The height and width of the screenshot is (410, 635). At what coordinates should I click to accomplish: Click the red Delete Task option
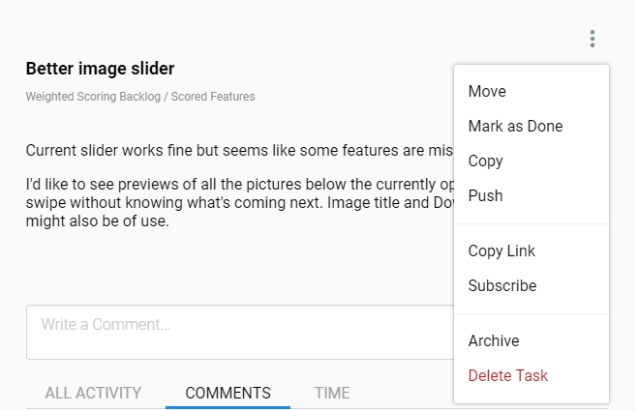pyautogui.click(x=507, y=375)
